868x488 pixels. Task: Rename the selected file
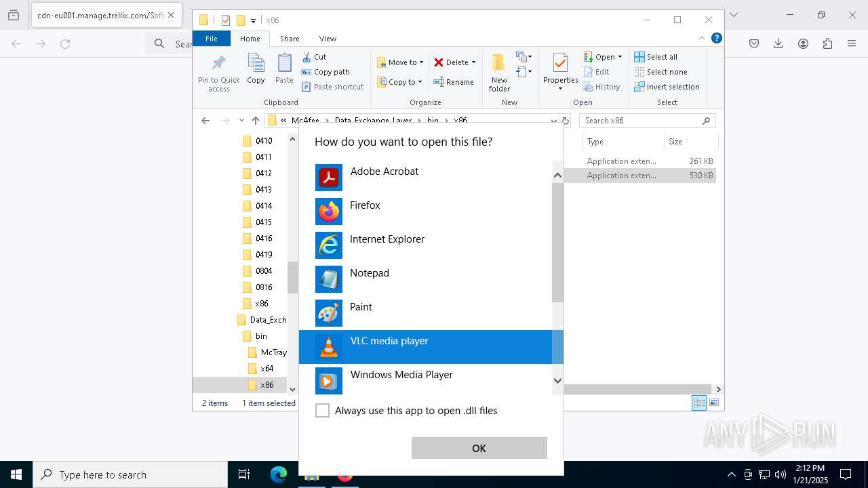(x=454, y=82)
